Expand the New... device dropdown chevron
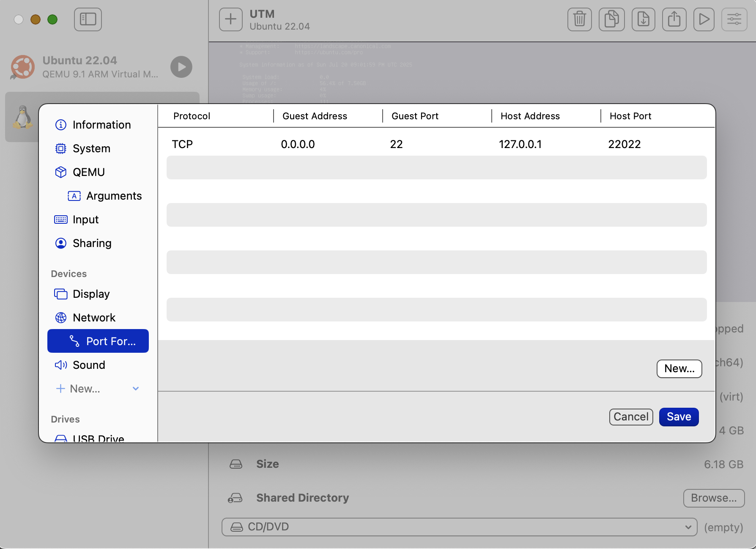This screenshot has height=549, width=756. tap(136, 389)
